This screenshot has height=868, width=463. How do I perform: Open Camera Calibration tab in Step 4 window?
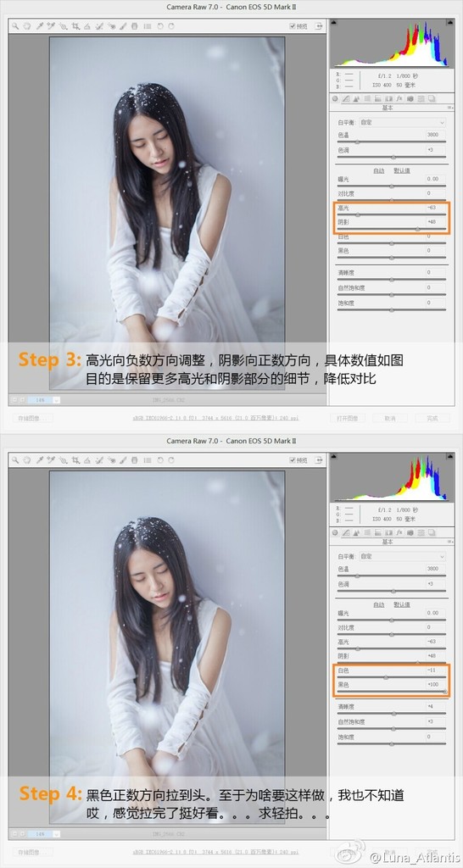pos(410,532)
